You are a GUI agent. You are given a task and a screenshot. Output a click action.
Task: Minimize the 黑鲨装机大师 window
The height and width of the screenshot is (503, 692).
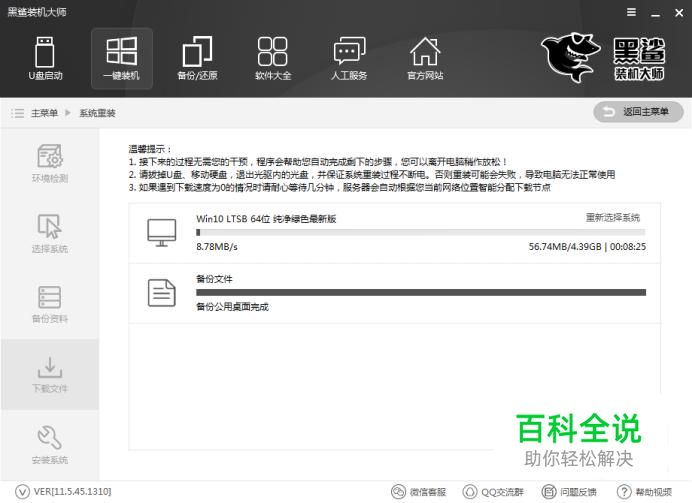(x=656, y=13)
